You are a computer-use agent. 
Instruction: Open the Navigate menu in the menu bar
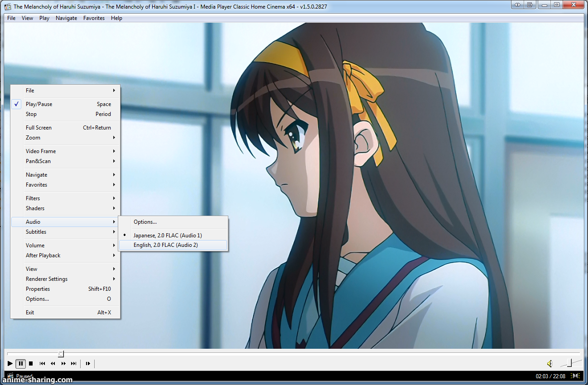67,18
